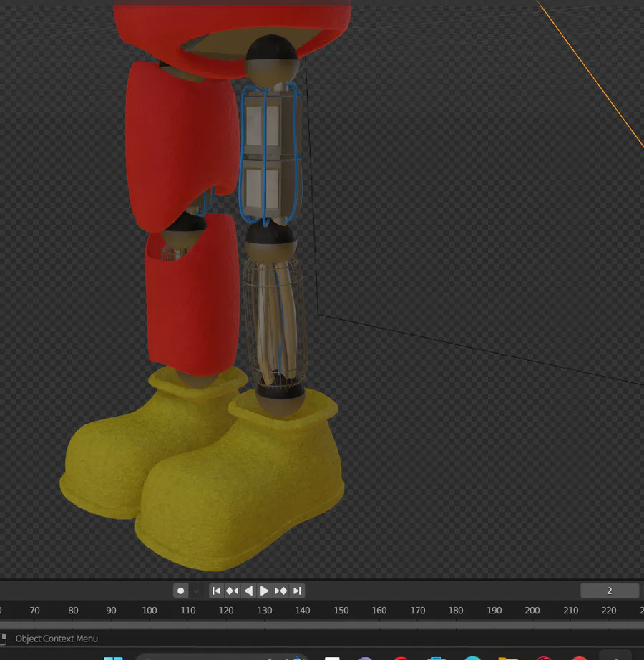Image resolution: width=644 pixels, height=660 pixels.
Task: Toggle the auto keying record button
Action: point(181,591)
